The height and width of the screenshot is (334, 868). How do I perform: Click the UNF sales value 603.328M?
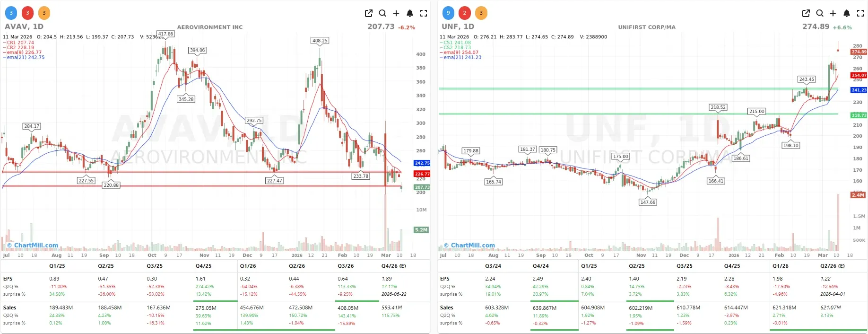coord(497,308)
